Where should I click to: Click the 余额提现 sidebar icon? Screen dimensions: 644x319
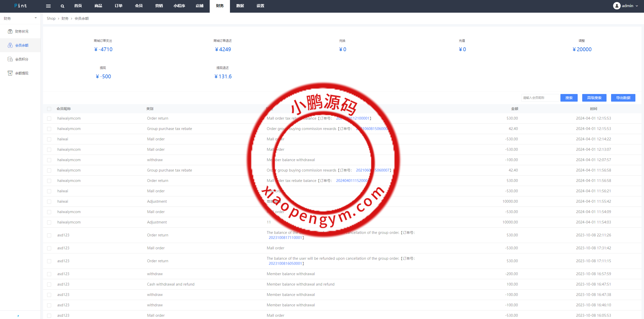10,73
